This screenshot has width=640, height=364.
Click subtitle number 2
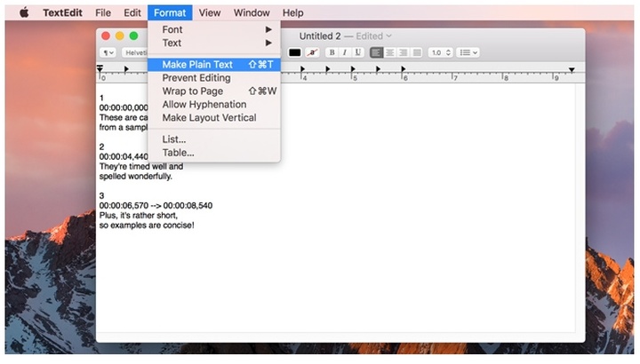(101, 146)
